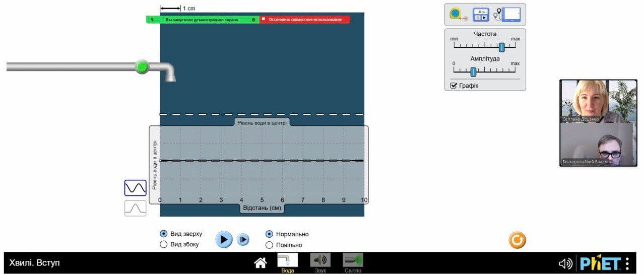Mute sound with the speaker icon
This screenshot has width=644, height=275.
pos(565,263)
